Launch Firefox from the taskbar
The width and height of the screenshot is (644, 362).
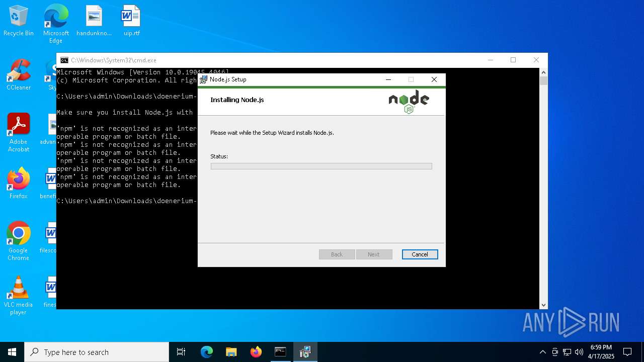(x=256, y=352)
